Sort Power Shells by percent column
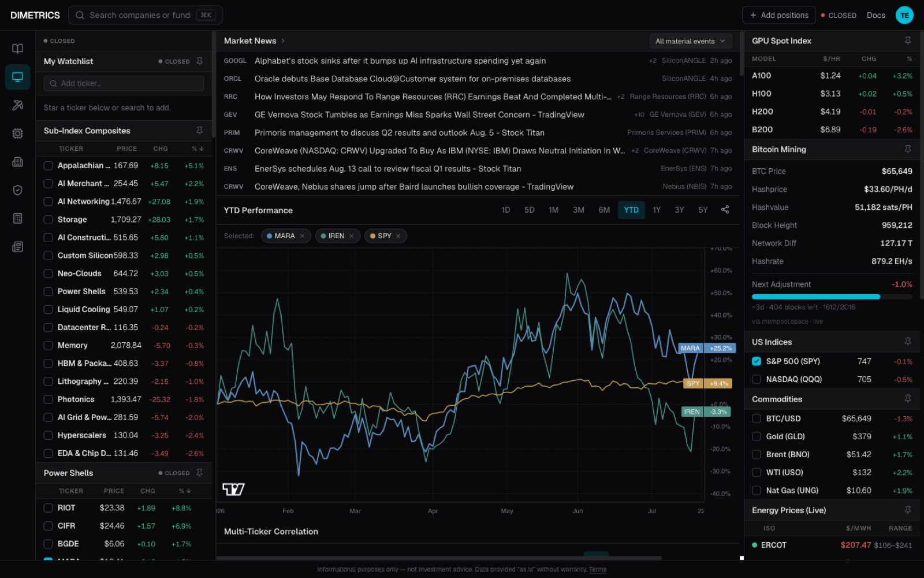The height and width of the screenshot is (578, 924). [185, 491]
